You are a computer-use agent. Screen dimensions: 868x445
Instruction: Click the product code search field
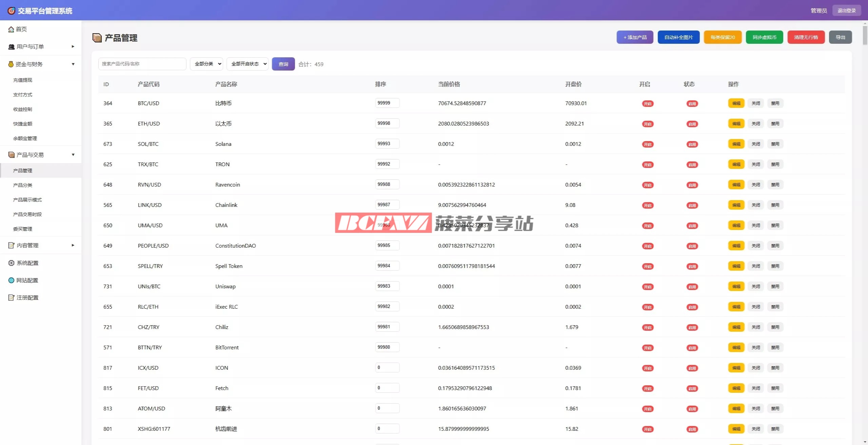(x=142, y=64)
